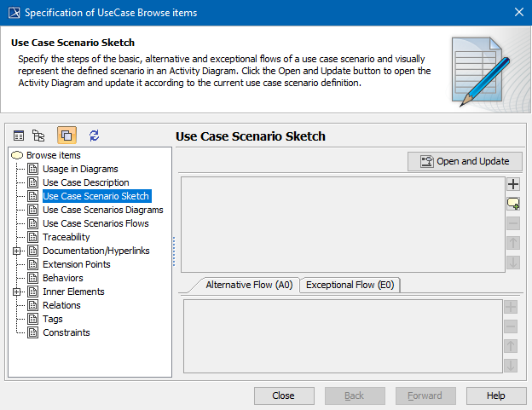Click inside the empty upper steps list area
The width and height of the screenshot is (532, 410).
coord(341,223)
